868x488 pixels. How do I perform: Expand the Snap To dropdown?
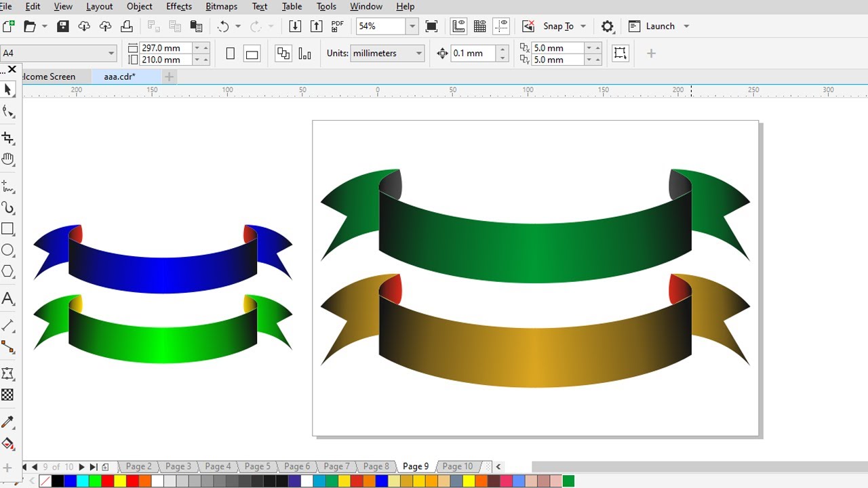coord(583,26)
